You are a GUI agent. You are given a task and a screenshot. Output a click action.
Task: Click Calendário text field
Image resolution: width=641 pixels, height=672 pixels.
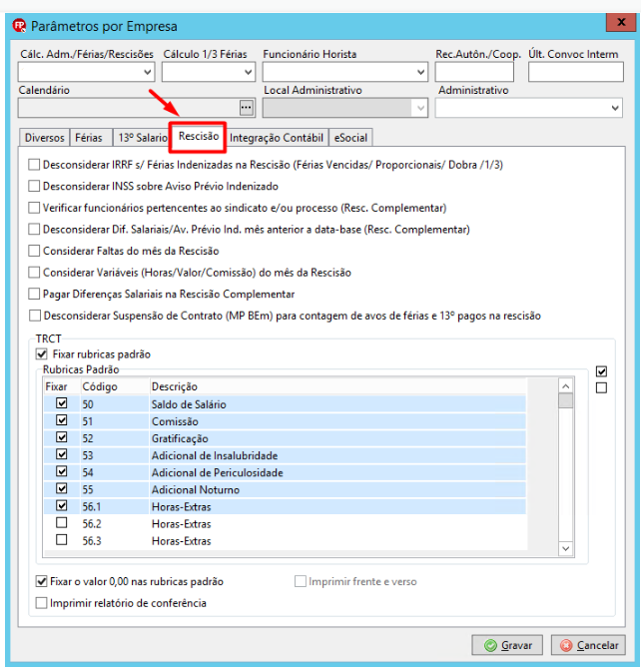(129, 108)
